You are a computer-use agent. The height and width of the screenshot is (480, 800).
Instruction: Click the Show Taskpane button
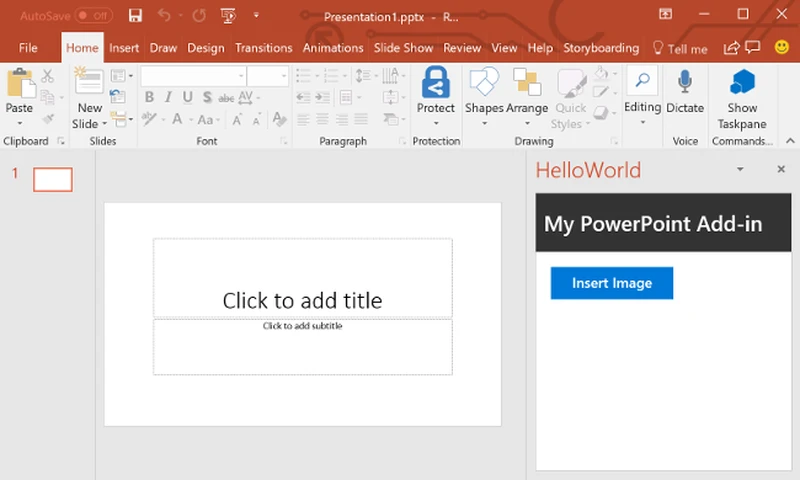[x=742, y=99]
